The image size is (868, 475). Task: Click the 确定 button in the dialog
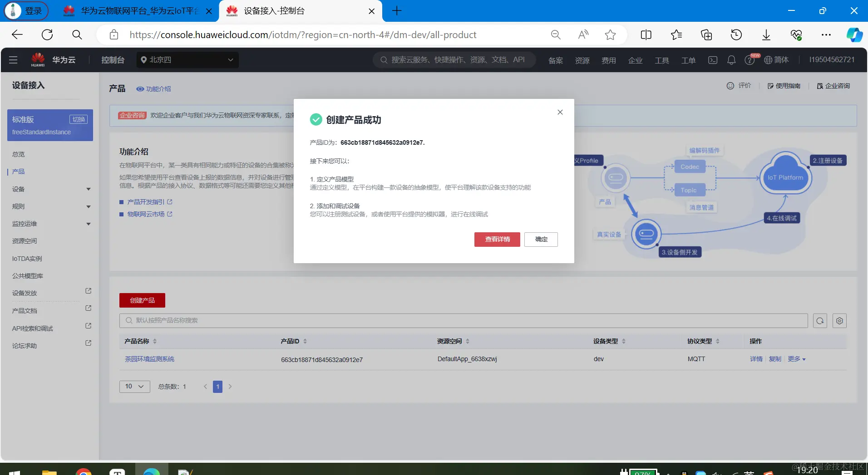coord(541,239)
